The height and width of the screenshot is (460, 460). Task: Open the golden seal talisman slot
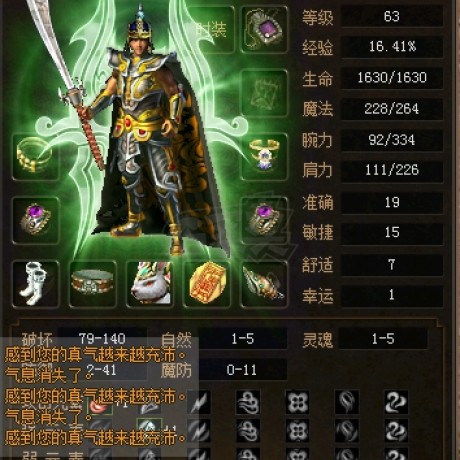pyautogui.click(x=207, y=284)
